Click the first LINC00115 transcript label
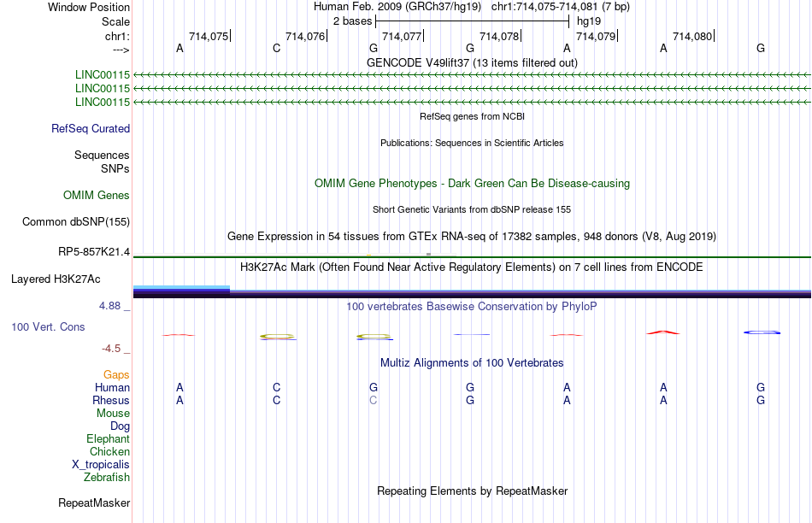 (103, 74)
